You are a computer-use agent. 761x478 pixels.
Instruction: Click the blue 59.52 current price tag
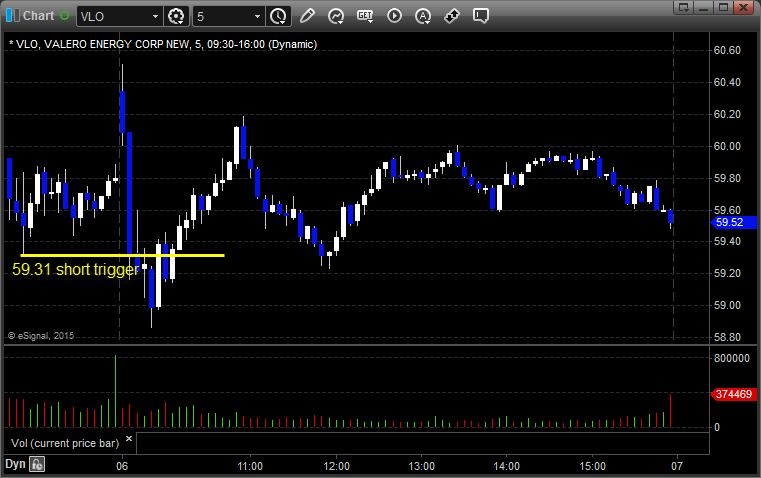(734, 222)
